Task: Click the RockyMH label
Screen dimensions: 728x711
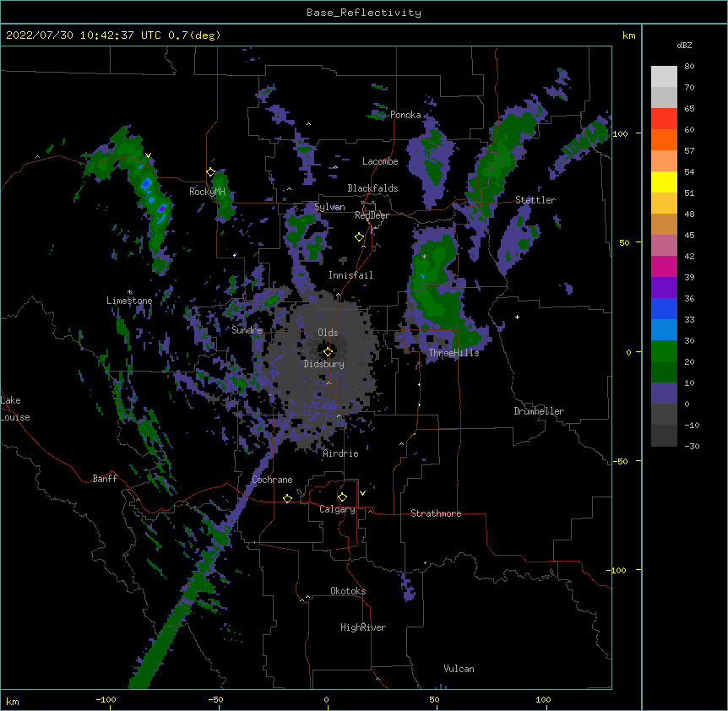Action: (207, 192)
